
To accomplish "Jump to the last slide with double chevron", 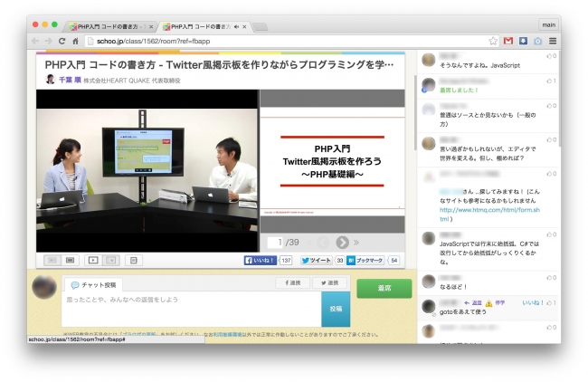I will (356, 243).
